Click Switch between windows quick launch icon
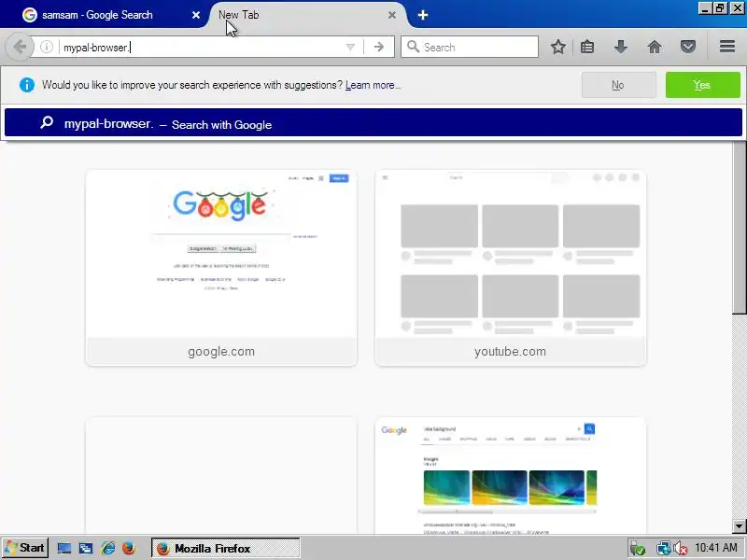The height and width of the screenshot is (560, 747). [x=86, y=548]
